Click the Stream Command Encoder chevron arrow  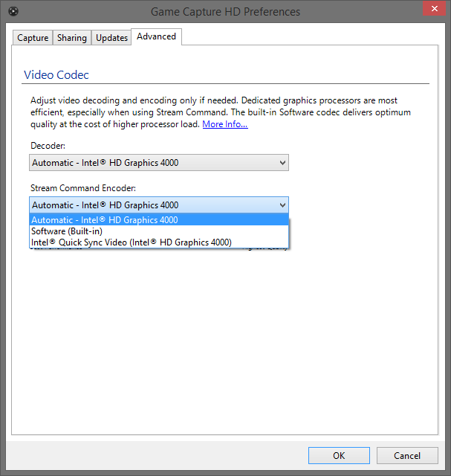coord(282,205)
